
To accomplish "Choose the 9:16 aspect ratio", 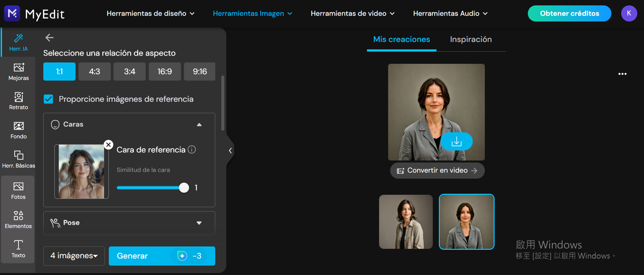I will (200, 72).
